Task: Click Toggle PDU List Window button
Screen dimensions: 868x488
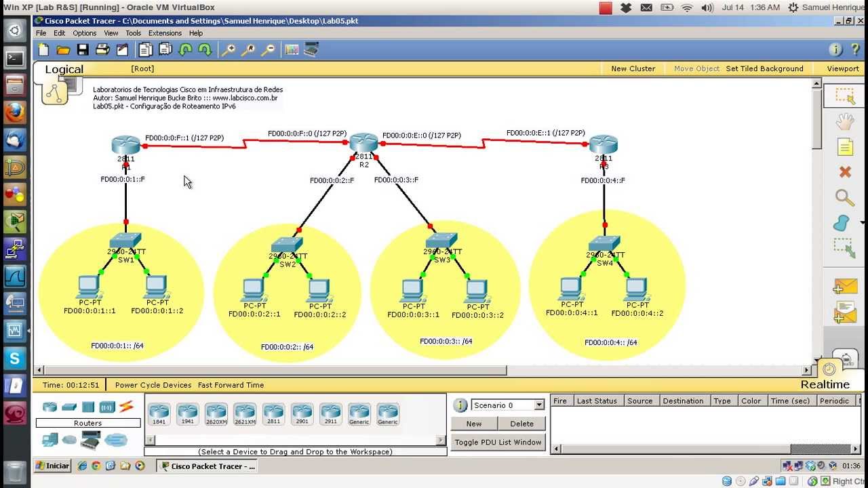Action: [x=498, y=442]
